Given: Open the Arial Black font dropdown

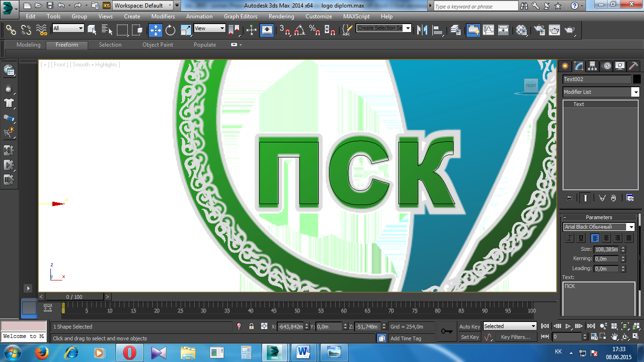Looking at the screenshot, I should click(599, 227).
